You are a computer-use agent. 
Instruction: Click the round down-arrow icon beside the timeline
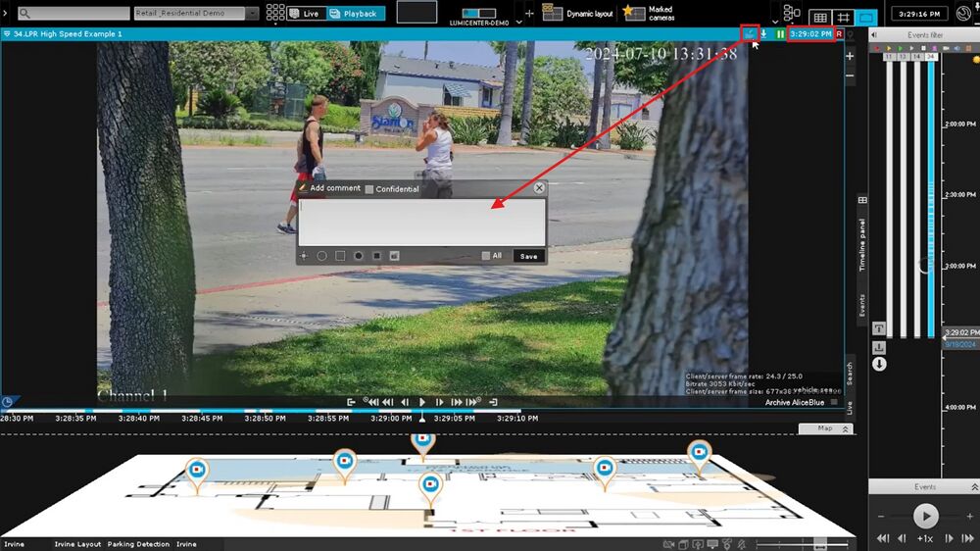880,364
